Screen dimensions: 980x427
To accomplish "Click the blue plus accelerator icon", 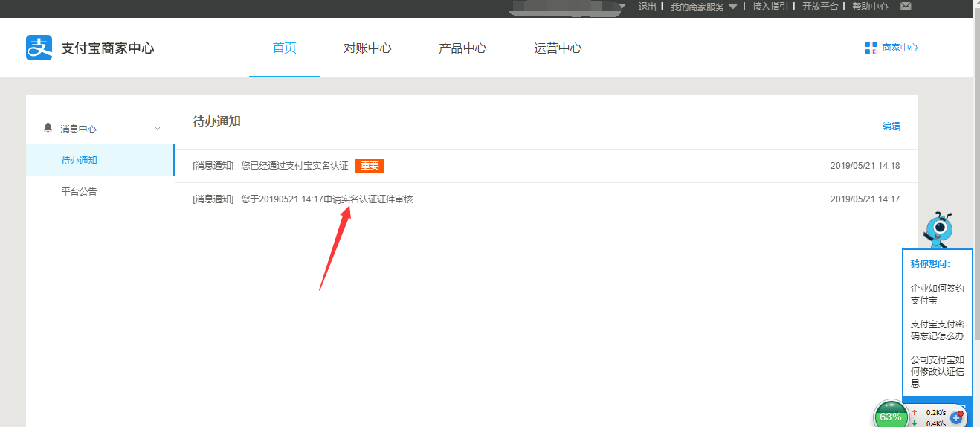I will (957, 417).
